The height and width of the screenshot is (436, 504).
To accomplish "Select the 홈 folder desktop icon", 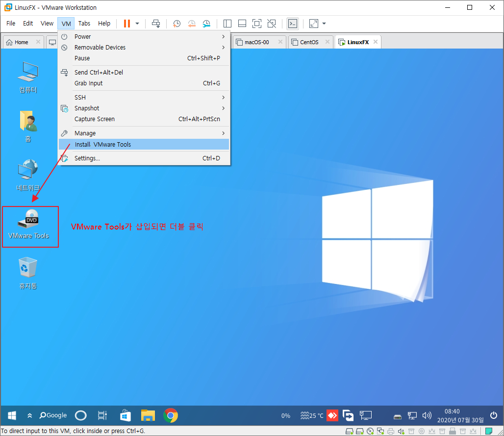I will 28,127.
